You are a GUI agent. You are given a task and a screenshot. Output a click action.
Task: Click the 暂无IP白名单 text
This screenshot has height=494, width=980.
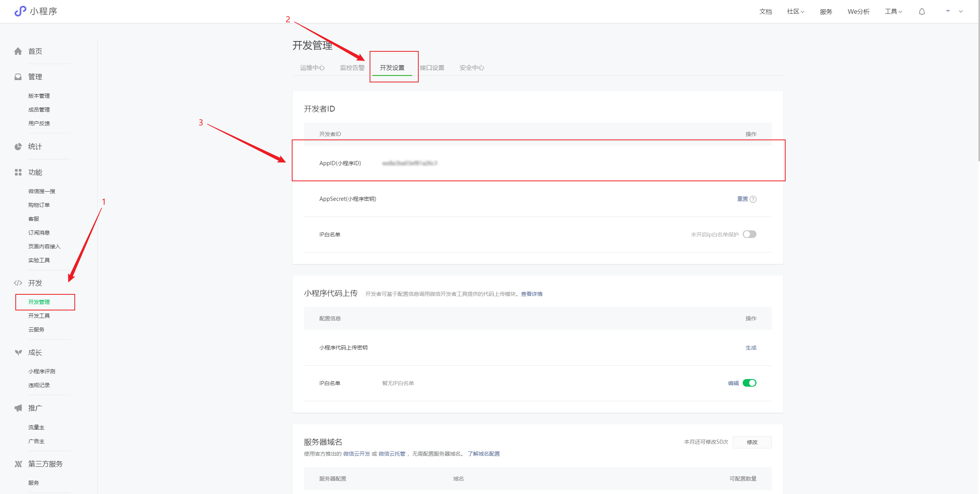coord(398,384)
